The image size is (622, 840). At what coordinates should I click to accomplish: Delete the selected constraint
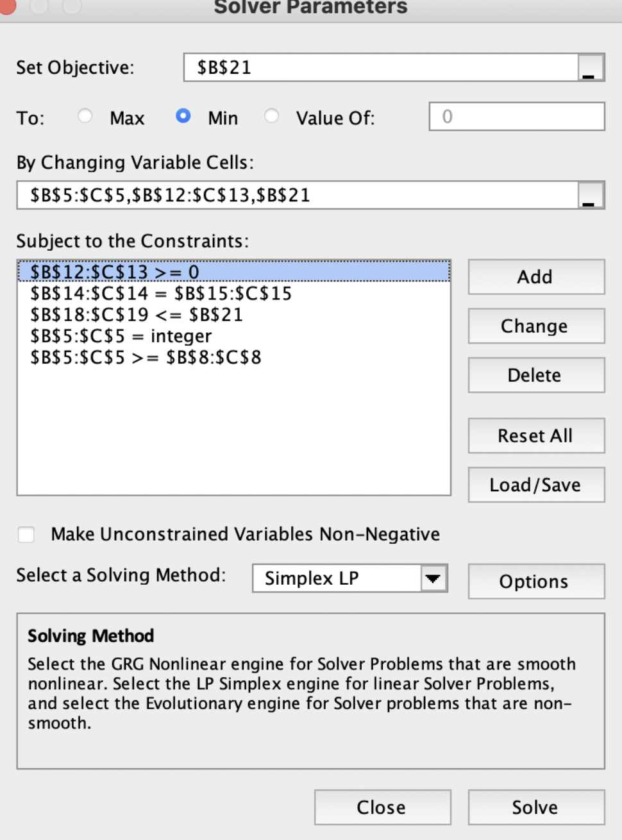click(536, 374)
